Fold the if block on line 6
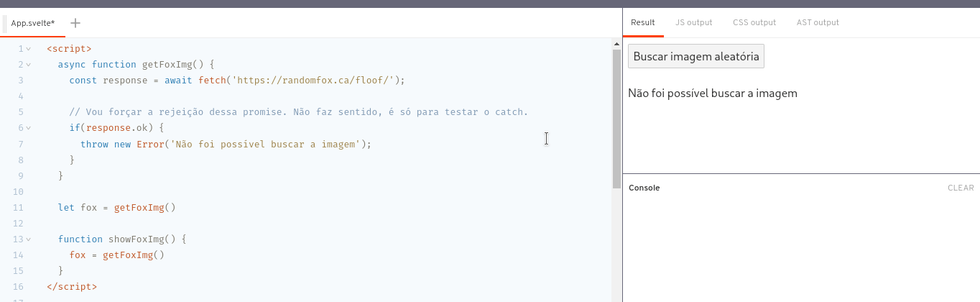The height and width of the screenshot is (302, 980). (x=29, y=128)
